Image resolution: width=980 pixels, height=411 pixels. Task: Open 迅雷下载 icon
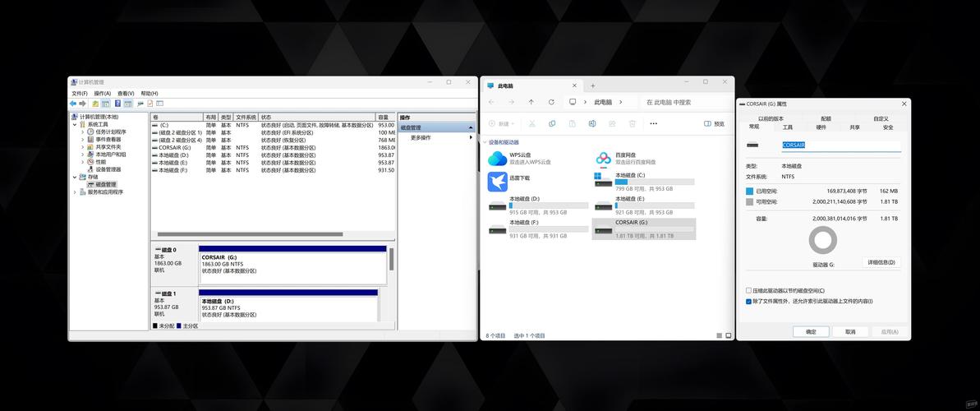pos(498,182)
